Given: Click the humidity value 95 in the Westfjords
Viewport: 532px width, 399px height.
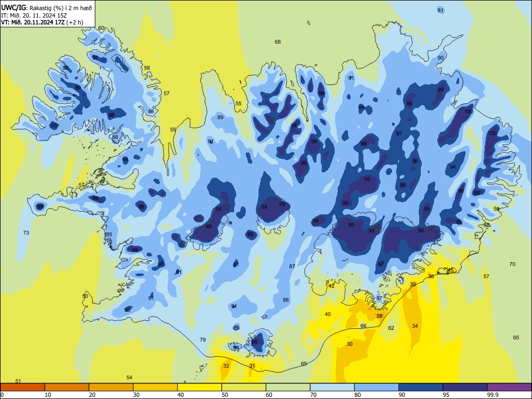Looking at the screenshot, I should coord(54,125).
